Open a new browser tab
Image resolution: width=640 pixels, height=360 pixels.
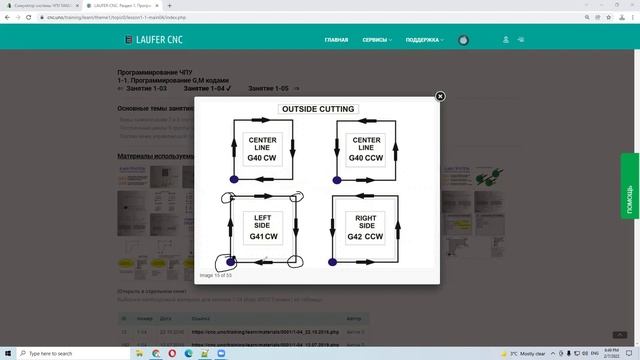click(x=170, y=6)
